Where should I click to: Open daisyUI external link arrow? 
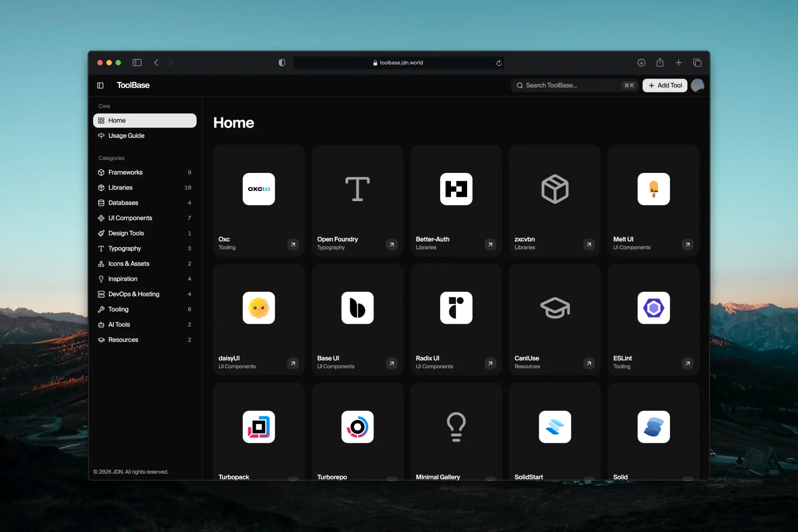pyautogui.click(x=293, y=363)
